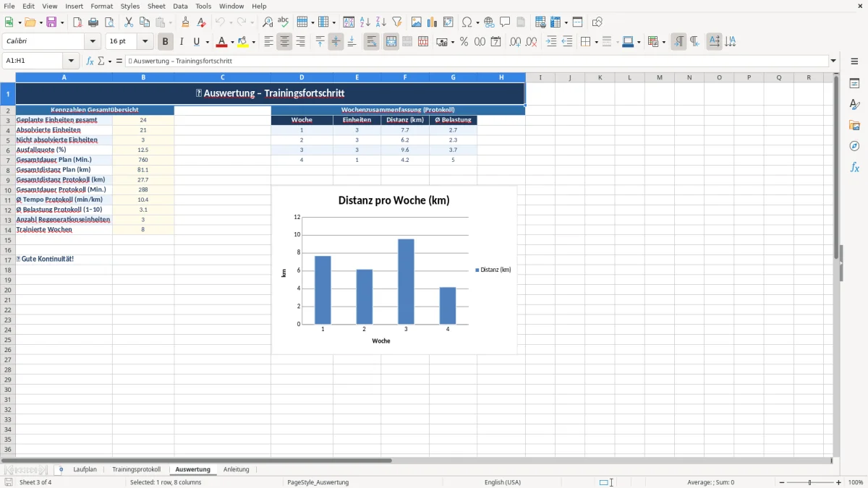Toggle Center Vertically alignment
This screenshot has height=488, width=868.
[336, 42]
